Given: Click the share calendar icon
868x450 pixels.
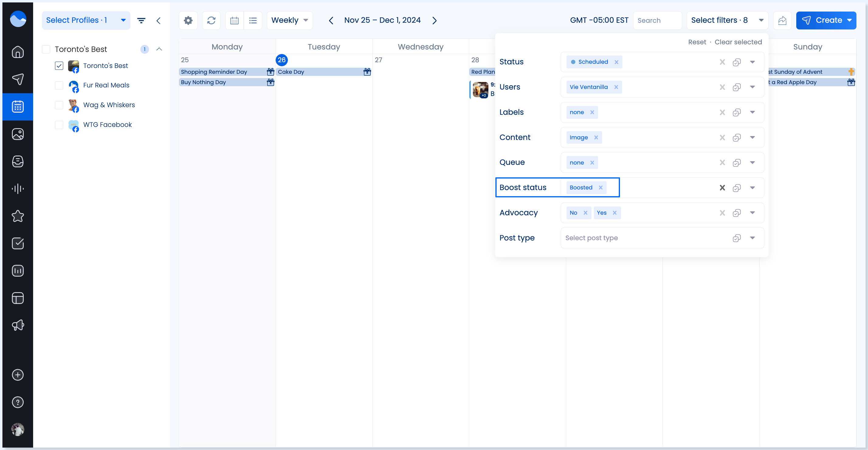Looking at the screenshot, I should tap(782, 20).
